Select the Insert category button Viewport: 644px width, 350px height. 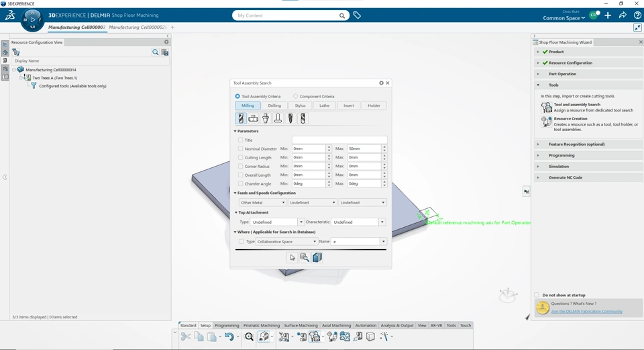click(349, 105)
